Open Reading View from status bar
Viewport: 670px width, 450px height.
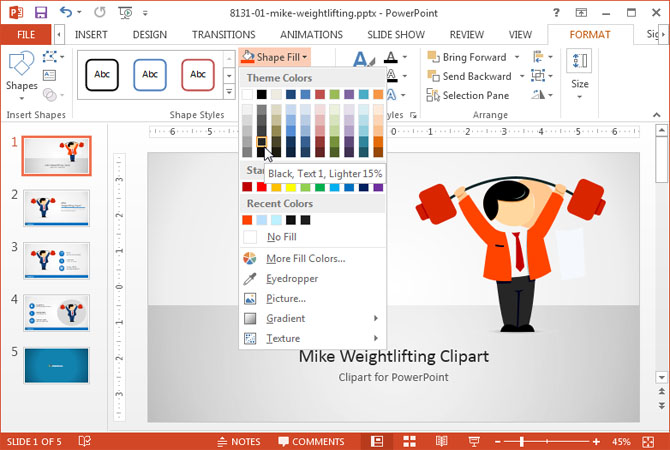point(441,441)
